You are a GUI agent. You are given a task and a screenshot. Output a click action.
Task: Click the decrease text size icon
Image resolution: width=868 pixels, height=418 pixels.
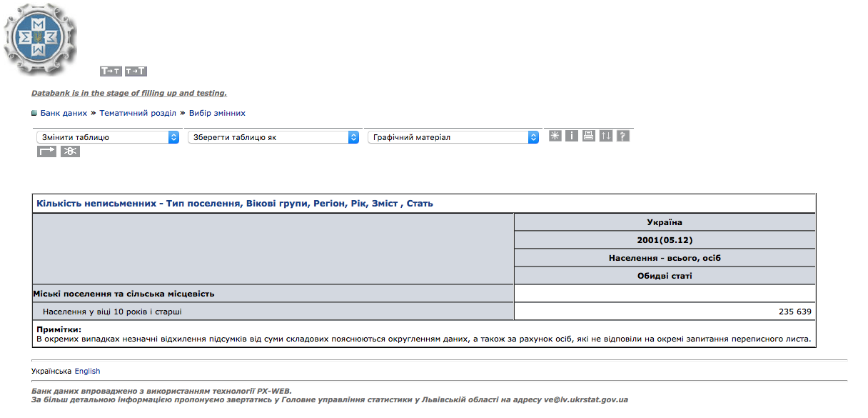tap(111, 71)
